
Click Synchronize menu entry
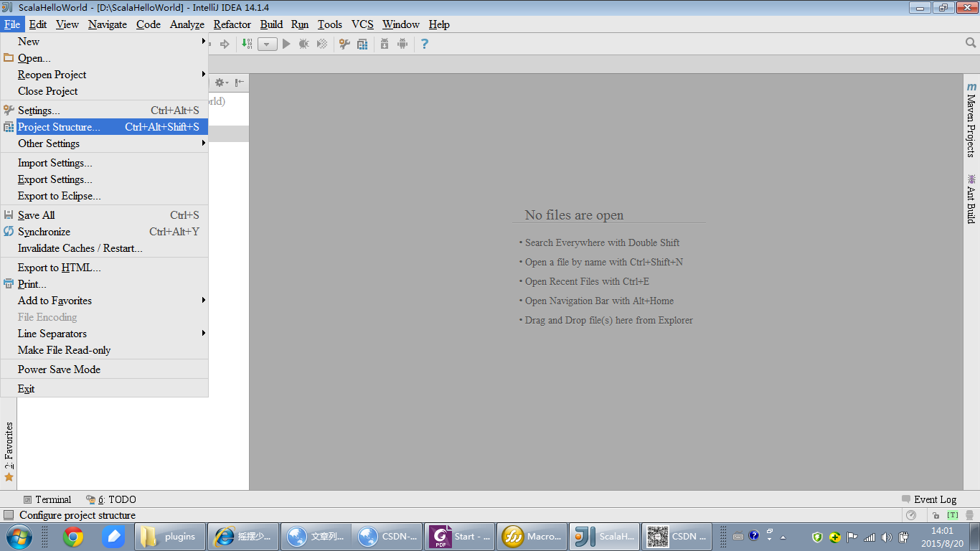105,232
